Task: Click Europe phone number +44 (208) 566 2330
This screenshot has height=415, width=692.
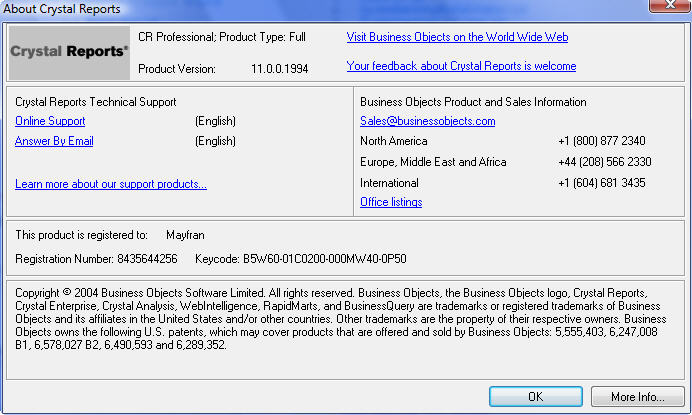Action: point(605,162)
